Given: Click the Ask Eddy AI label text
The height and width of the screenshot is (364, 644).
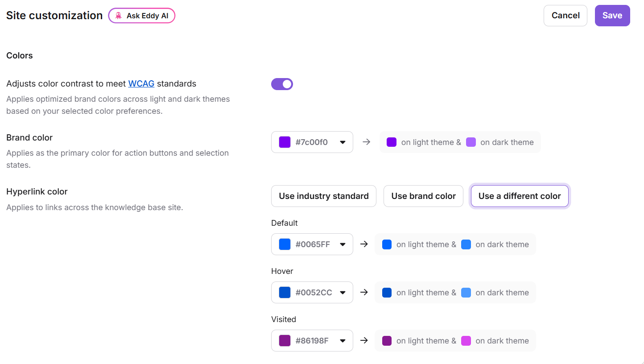Looking at the screenshot, I should coord(148,16).
